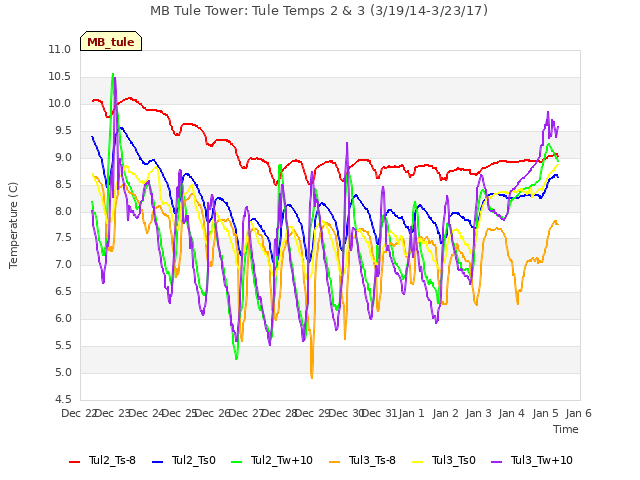Click the 11.0 y-axis tick label
640x480 pixels.
click(60, 49)
